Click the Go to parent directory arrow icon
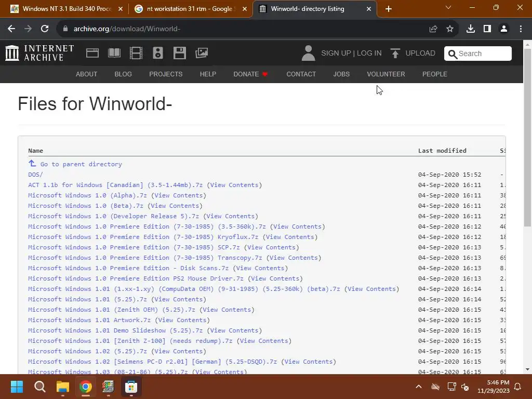The image size is (532, 399). (x=32, y=164)
